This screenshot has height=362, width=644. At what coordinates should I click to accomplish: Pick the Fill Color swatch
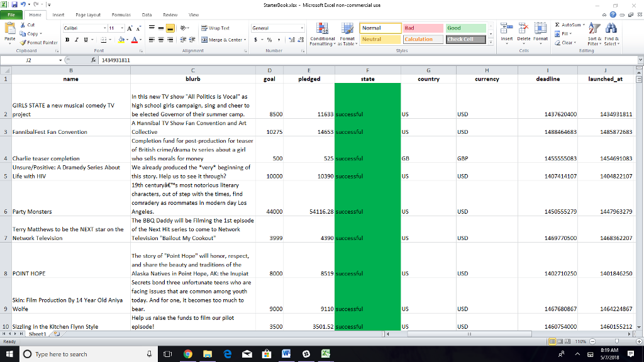click(x=122, y=40)
